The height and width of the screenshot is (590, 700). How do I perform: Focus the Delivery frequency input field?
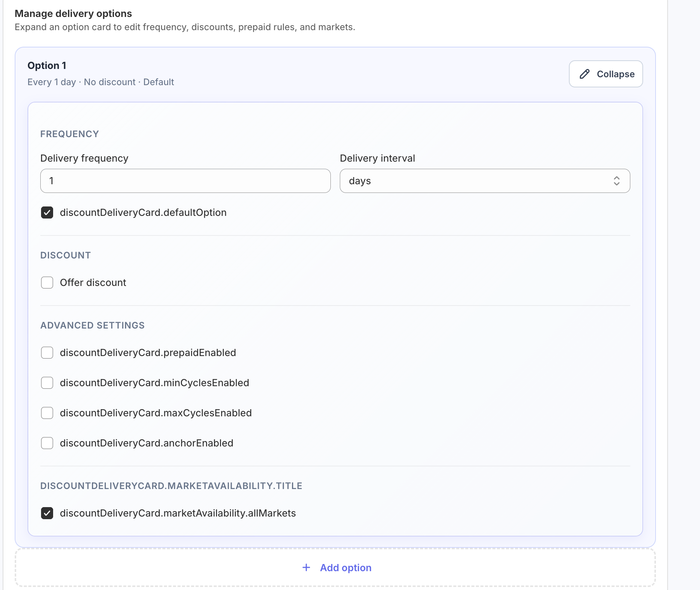(185, 181)
